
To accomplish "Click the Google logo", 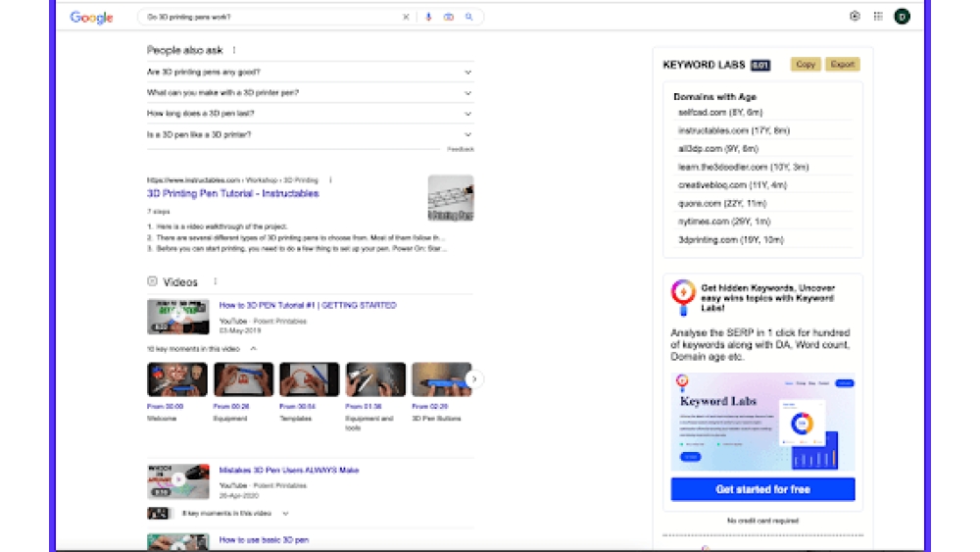I will click(x=91, y=18).
